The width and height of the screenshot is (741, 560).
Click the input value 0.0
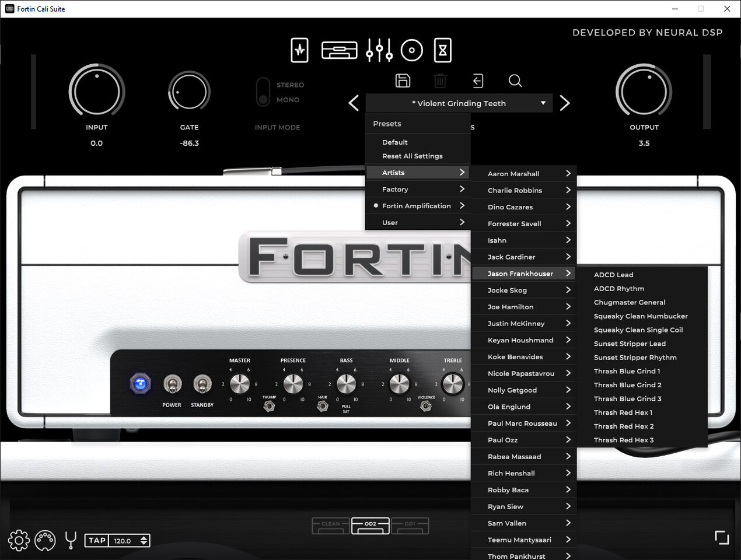click(96, 143)
